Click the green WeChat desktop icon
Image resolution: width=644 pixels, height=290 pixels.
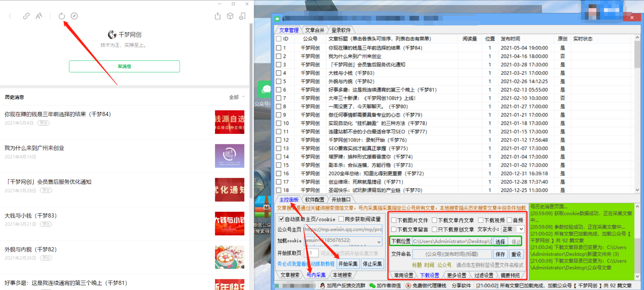(264, 89)
